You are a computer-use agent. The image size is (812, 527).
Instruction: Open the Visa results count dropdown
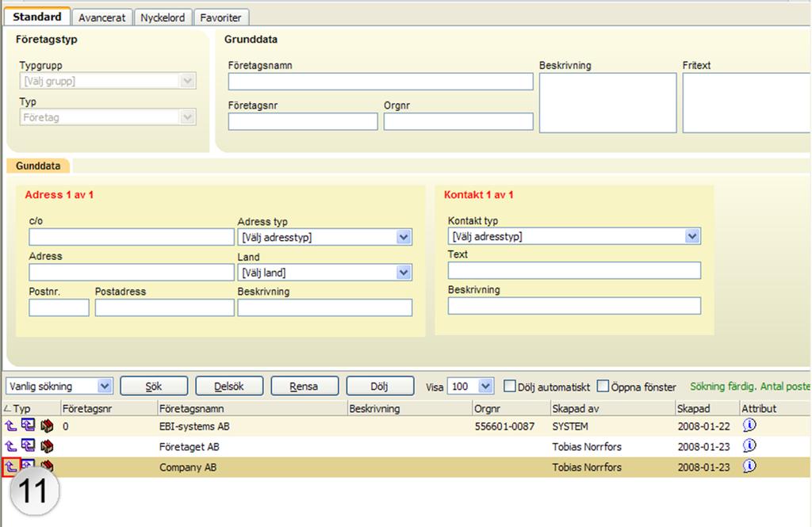coord(470,386)
